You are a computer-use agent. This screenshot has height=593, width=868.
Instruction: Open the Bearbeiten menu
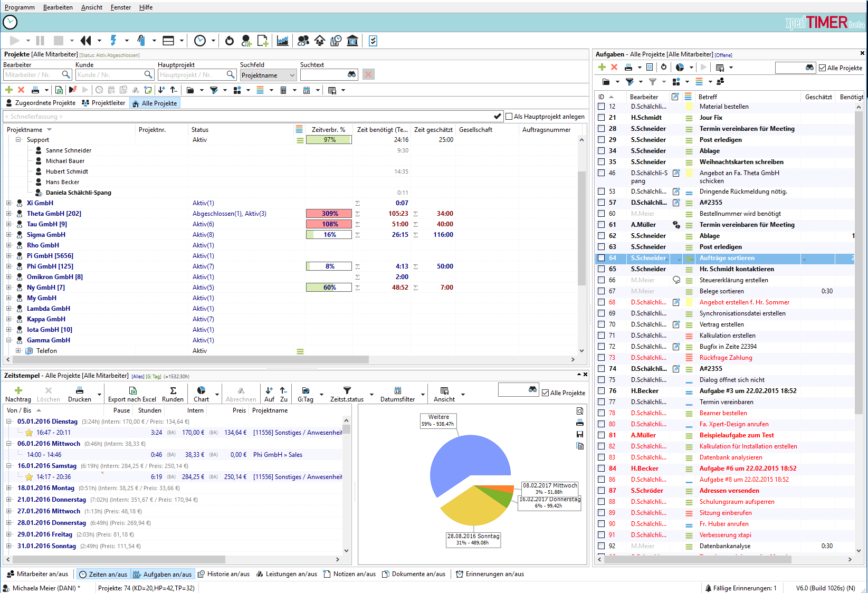(x=58, y=7)
